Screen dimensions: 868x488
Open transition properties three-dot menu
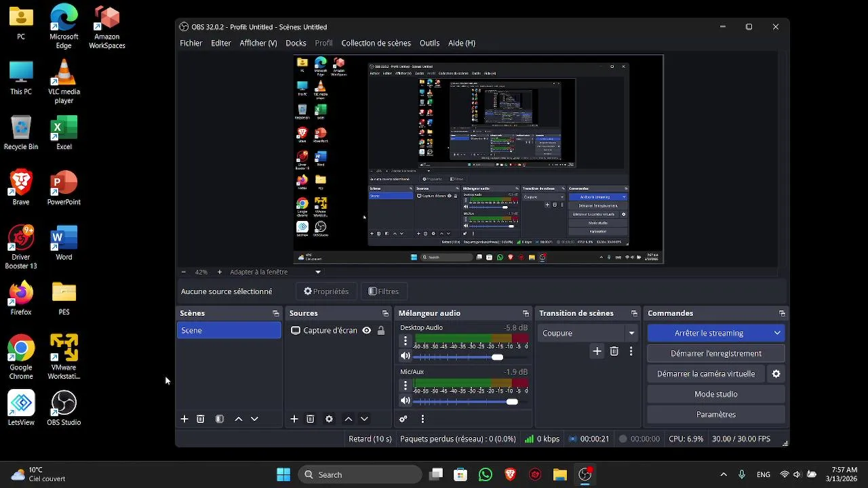[631, 351]
